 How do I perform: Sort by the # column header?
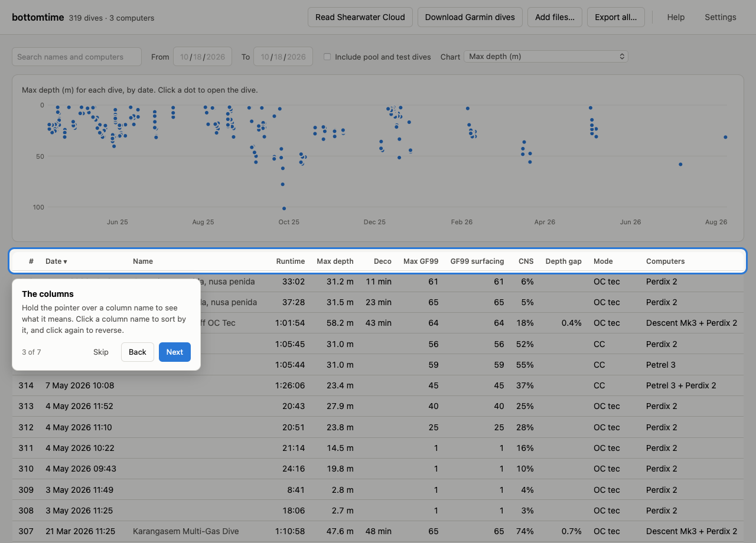click(31, 261)
